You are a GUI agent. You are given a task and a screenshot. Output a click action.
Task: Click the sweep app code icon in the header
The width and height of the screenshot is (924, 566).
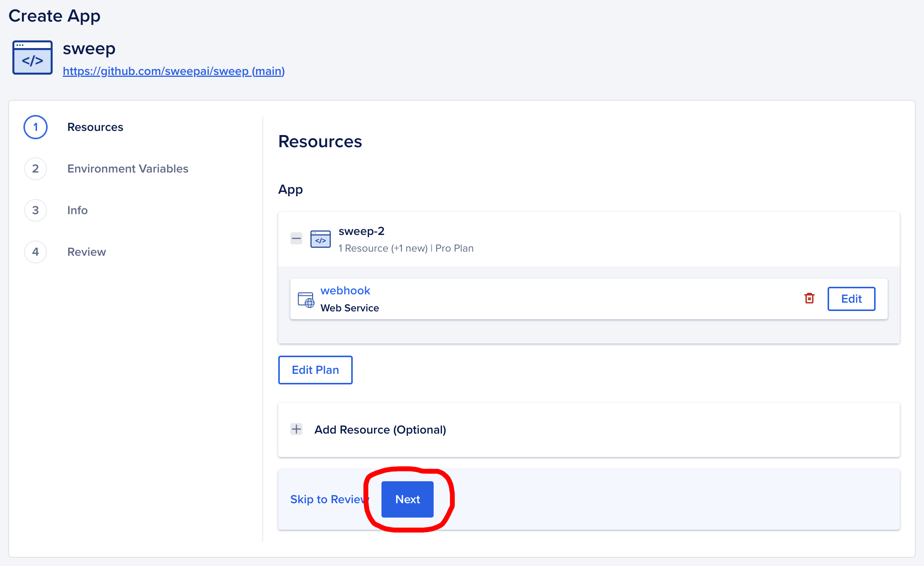(33, 58)
